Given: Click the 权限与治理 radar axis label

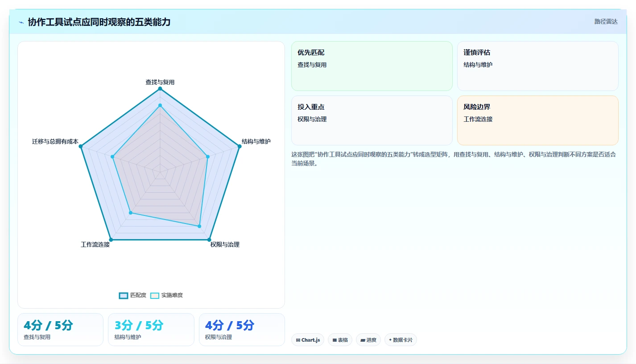Looking at the screenshot, I should pyautogui.click(x=225, y=244).
